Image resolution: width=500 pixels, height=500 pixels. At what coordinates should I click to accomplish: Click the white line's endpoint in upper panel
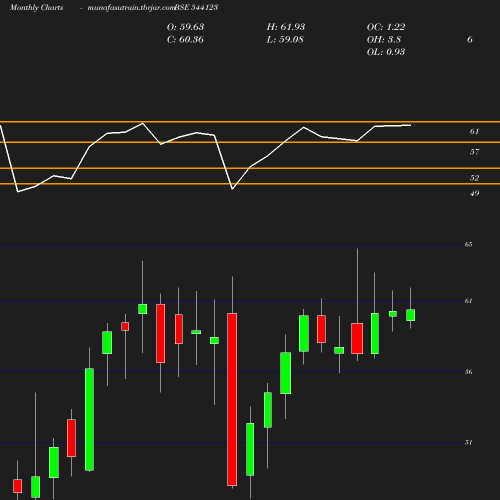(410, 125)
